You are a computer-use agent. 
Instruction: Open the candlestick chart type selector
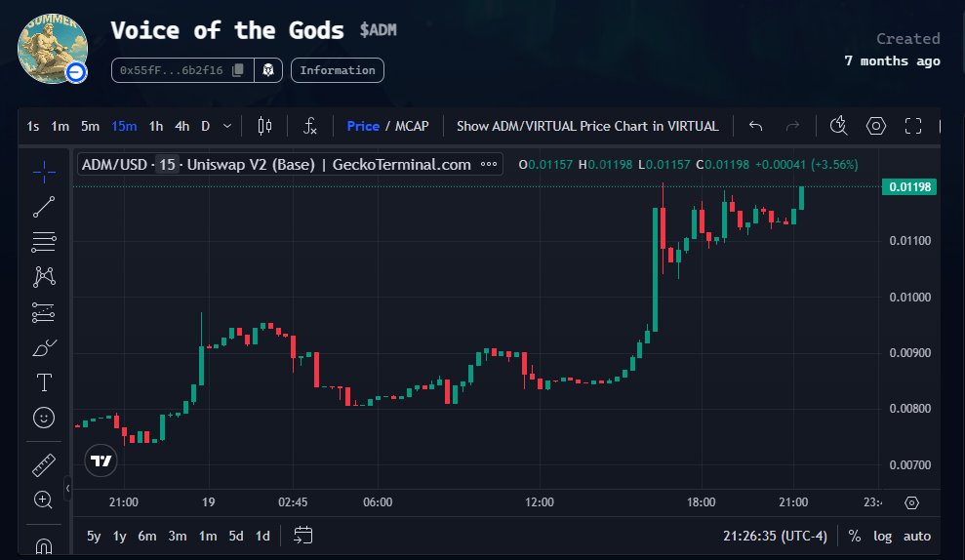264,126
